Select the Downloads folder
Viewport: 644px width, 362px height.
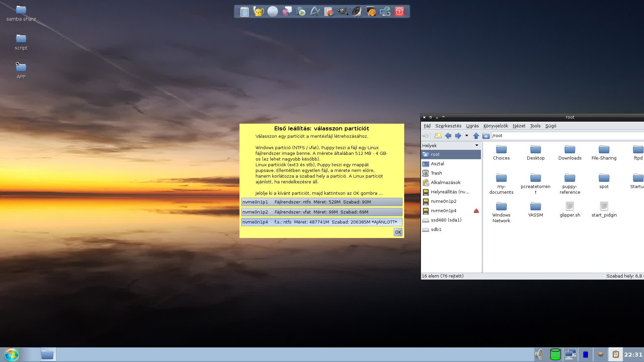tap(570, 153)
